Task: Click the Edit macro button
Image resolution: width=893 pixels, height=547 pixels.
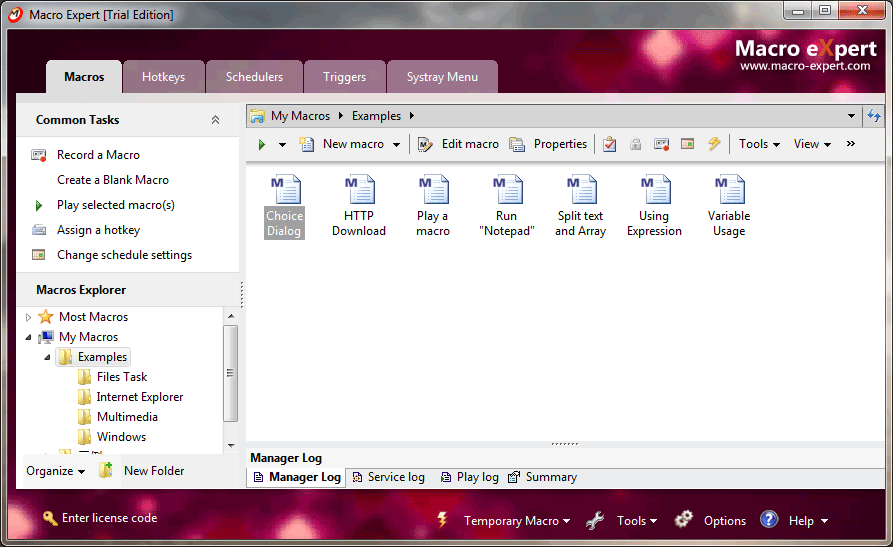Action: 458,144
